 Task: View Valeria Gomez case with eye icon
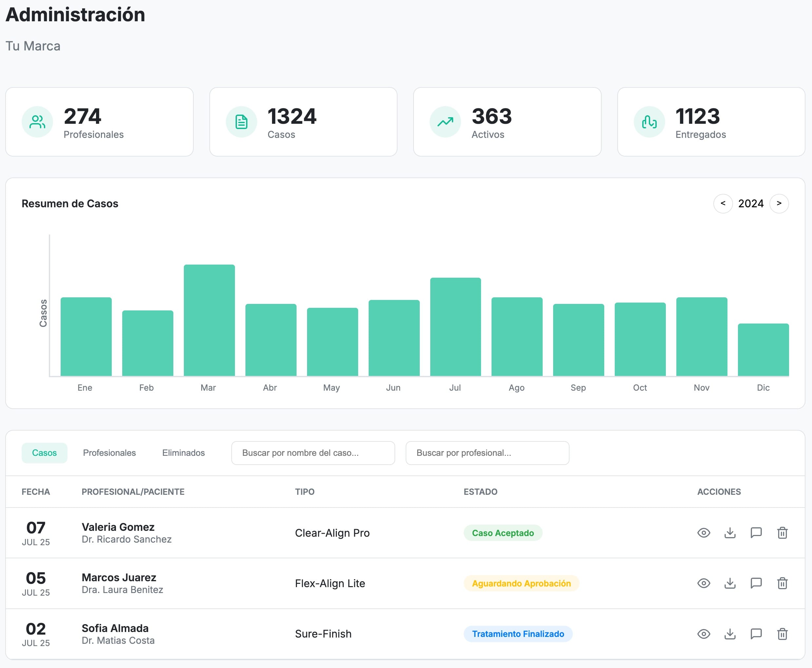(704, 532)
